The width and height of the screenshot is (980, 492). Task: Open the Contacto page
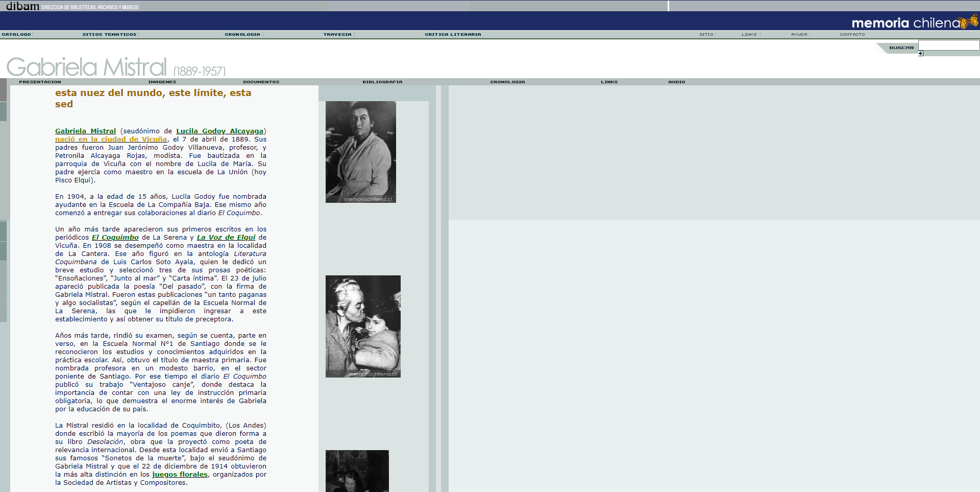point(852,35)
